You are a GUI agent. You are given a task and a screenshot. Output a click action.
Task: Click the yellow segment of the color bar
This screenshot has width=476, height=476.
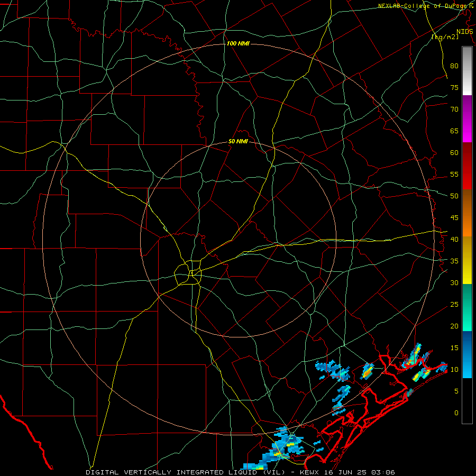pyautogui.click(x=467, y=260)
